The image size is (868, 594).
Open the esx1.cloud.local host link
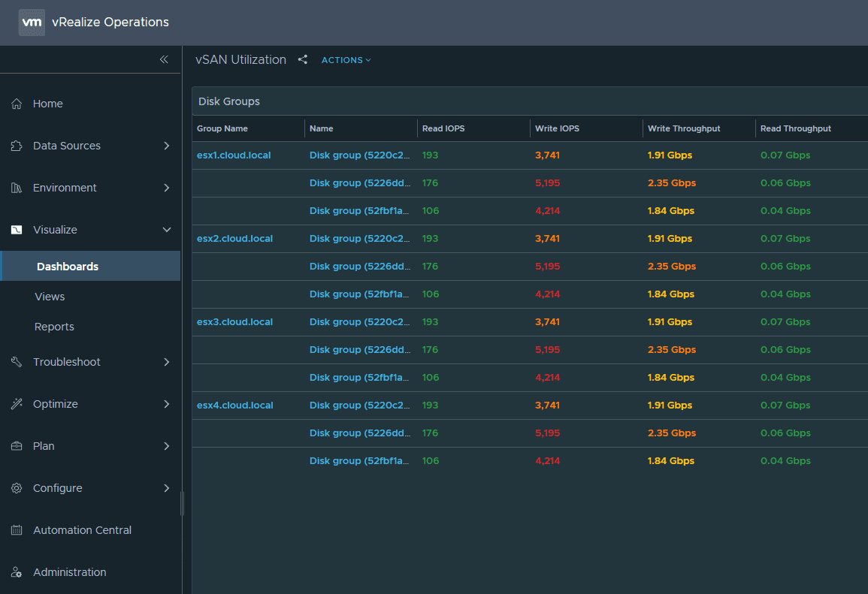coord(234,155)
